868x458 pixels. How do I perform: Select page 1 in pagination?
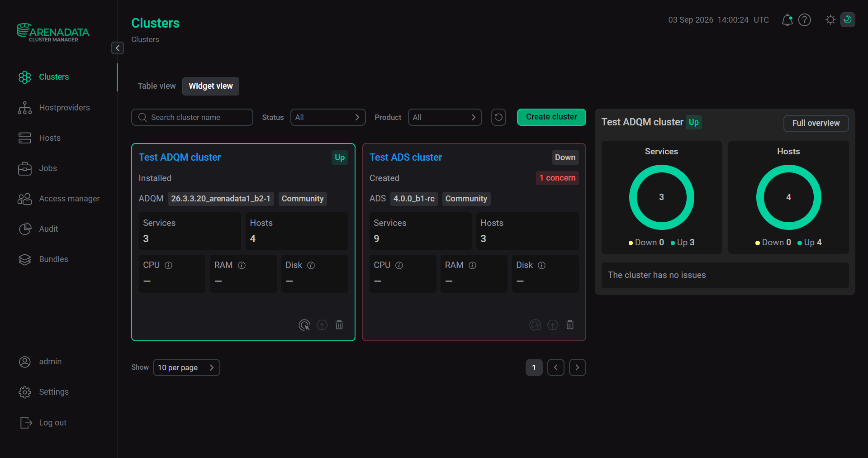(534, 367)
